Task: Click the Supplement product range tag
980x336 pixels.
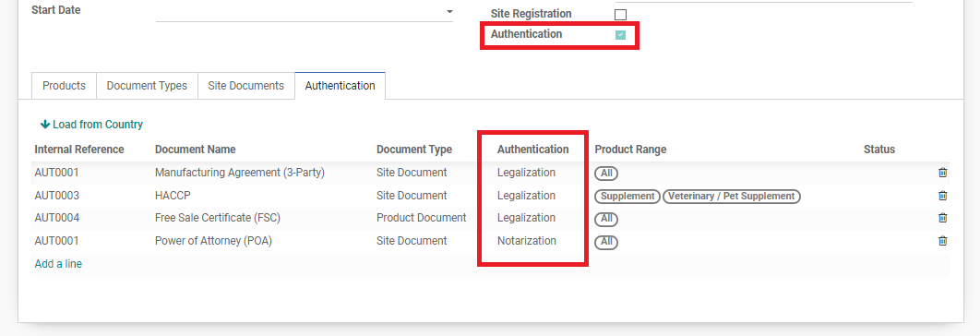Action: click(627, 197)
